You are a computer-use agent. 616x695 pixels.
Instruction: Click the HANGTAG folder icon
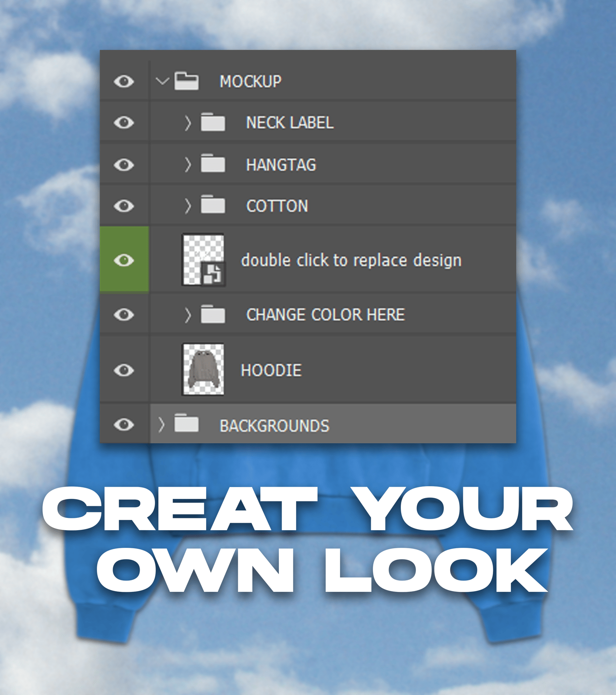[x=213, y=164]
